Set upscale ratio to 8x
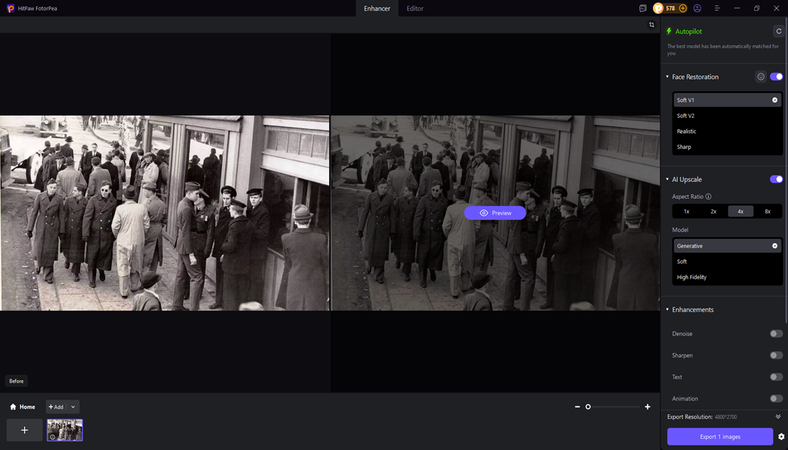The image size is (788, 450). (x=767, y=211)
